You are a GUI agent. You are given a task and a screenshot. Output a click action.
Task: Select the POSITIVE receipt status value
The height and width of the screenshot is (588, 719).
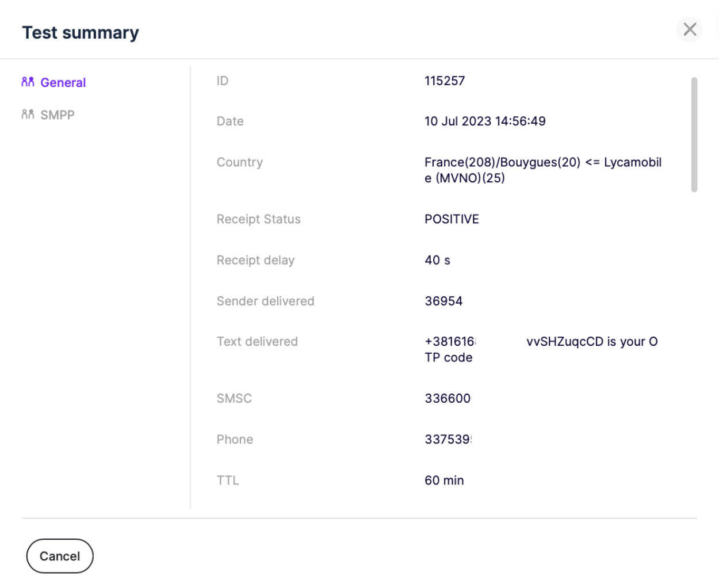point(452,219)
